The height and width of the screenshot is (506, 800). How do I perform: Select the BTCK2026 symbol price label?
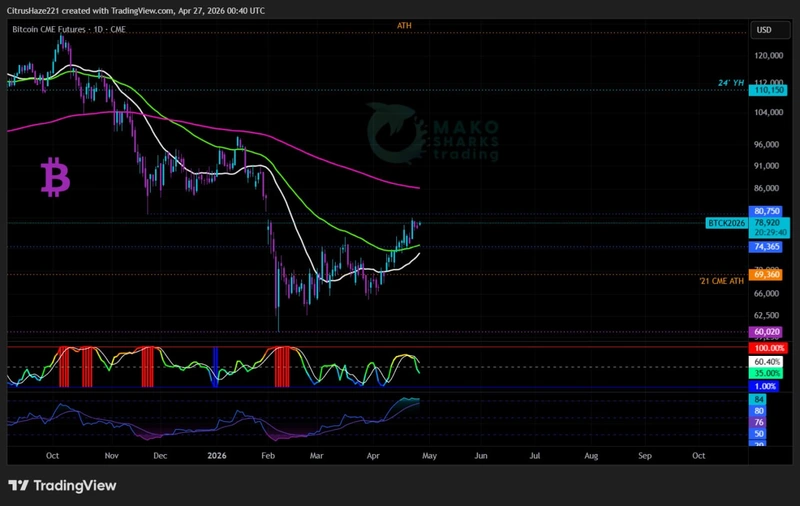(x=727, y=221)
